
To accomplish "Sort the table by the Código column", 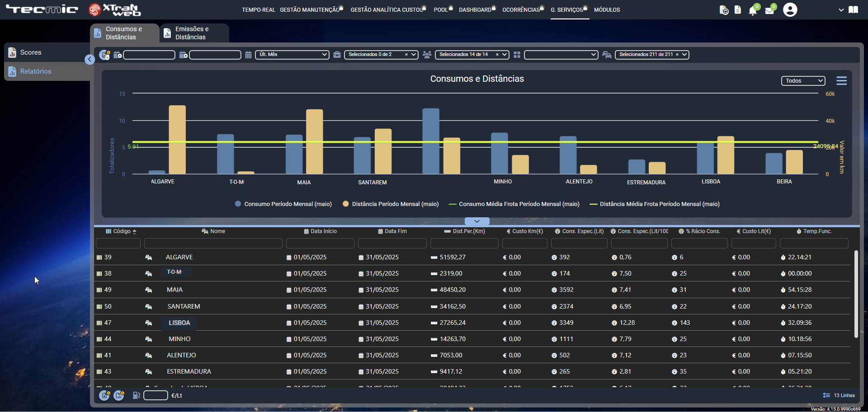I will 121,231.
